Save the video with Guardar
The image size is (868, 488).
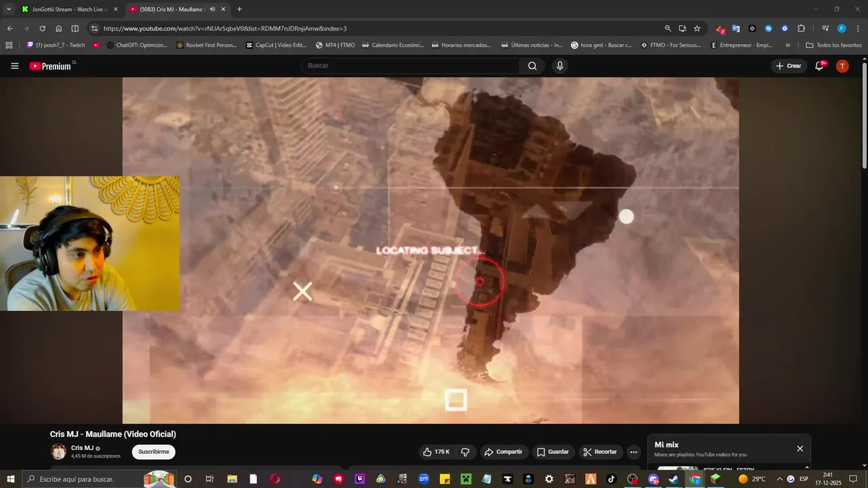tap(553, 451)
